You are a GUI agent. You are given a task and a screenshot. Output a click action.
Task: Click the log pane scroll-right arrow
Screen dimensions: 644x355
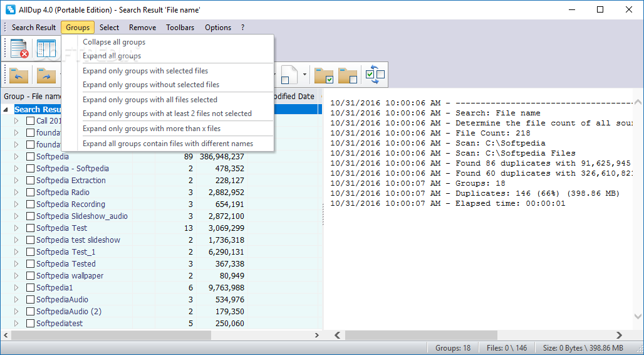point(619,336)
